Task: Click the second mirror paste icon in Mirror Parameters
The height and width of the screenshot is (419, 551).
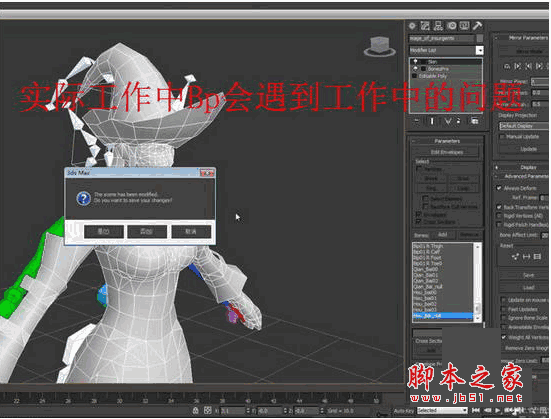Action: (x=518, y=66)
